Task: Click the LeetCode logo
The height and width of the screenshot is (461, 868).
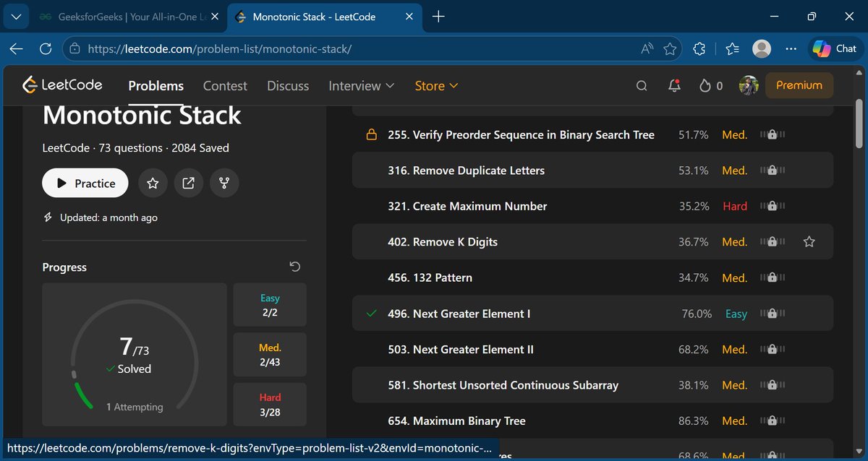Action: pos(62,85)
